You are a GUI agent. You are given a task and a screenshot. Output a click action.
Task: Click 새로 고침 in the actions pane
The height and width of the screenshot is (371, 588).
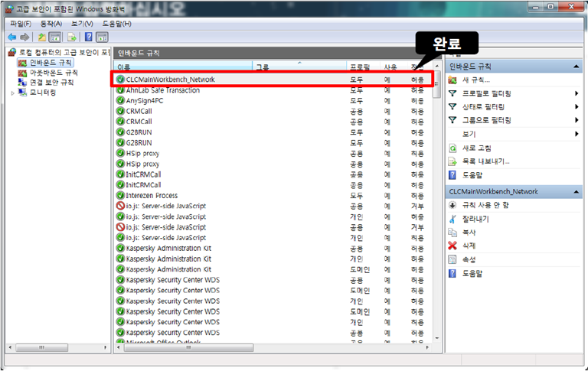(x=477, y=148)
